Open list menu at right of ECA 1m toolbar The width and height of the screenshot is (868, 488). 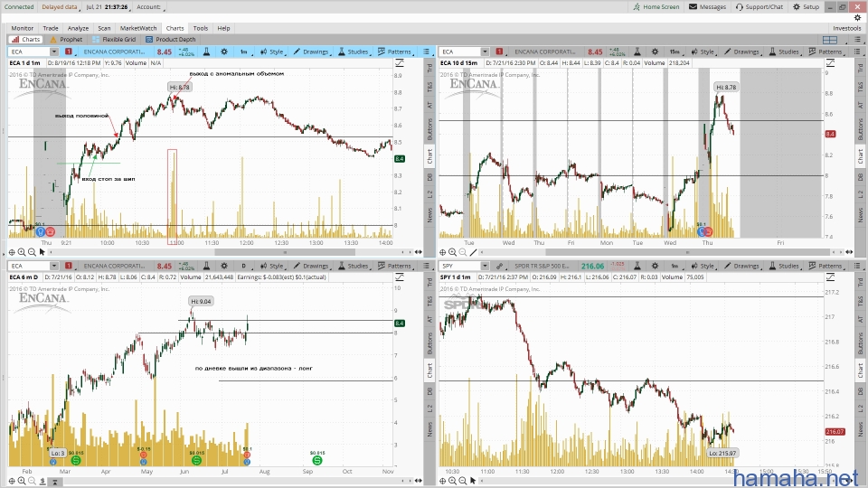(426, 52)
